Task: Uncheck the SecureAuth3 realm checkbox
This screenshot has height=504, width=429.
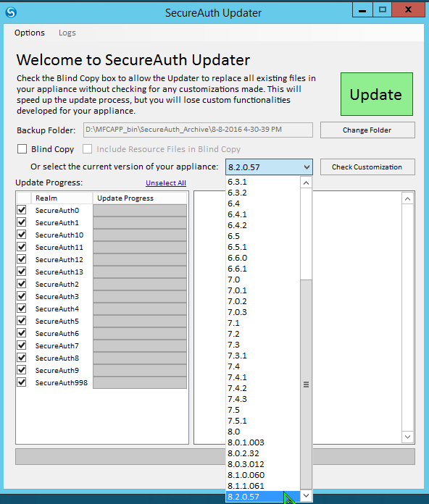Action: 22,296
